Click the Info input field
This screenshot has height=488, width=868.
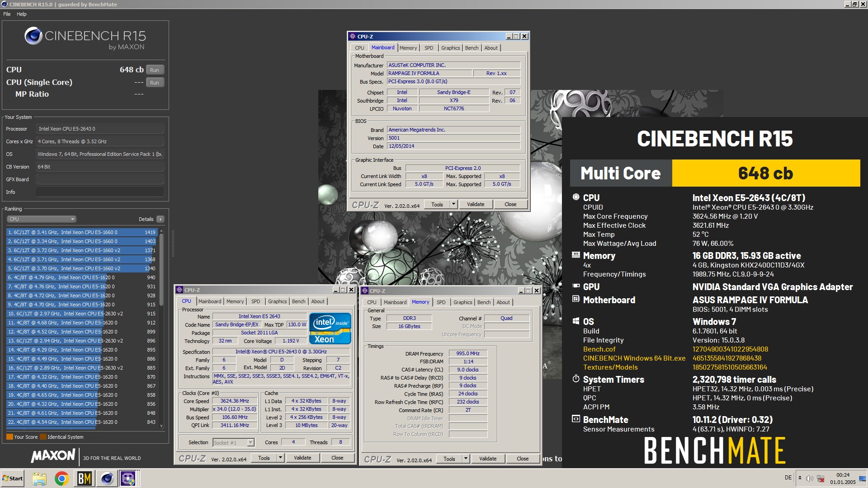pyautogui.click(x=99, y=192)
